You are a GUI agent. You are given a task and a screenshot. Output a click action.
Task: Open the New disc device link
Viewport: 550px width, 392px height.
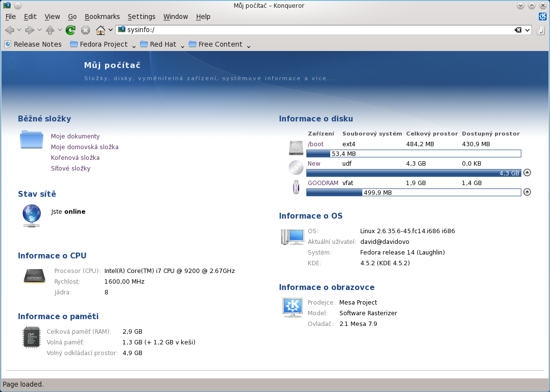click(314, 164)
